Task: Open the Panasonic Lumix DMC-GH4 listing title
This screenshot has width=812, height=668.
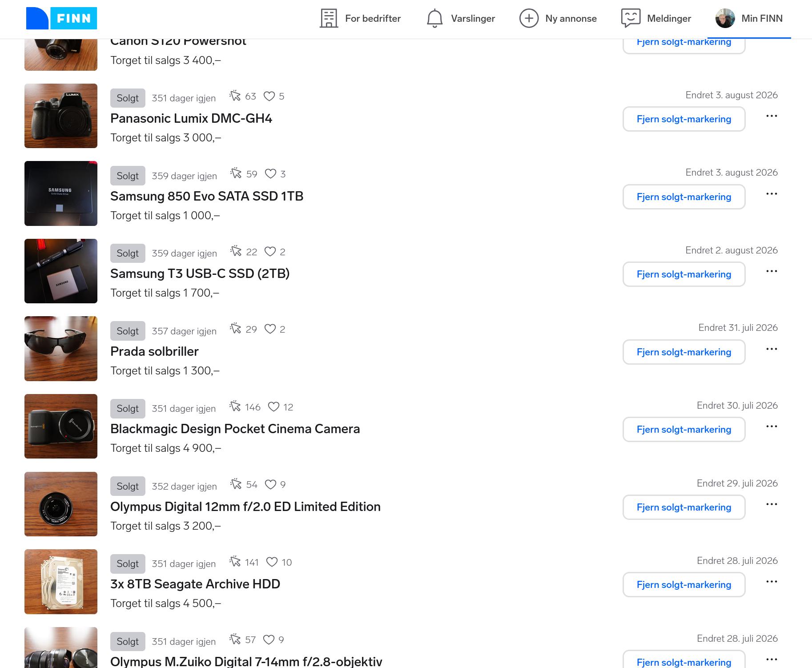Action: pyautogui.click(x=191, y=118)
